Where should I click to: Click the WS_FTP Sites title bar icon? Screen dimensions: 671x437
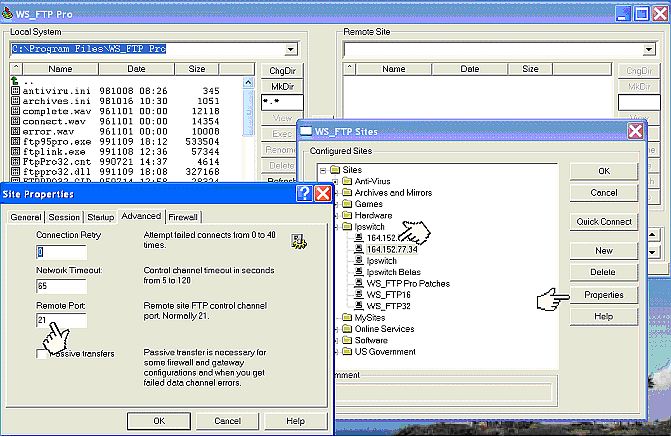[306, 131]
